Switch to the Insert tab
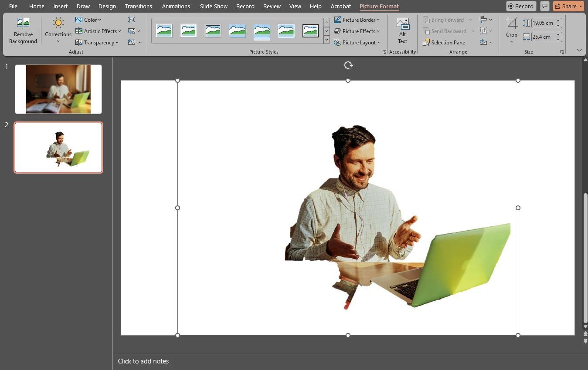 coord(61,6)
